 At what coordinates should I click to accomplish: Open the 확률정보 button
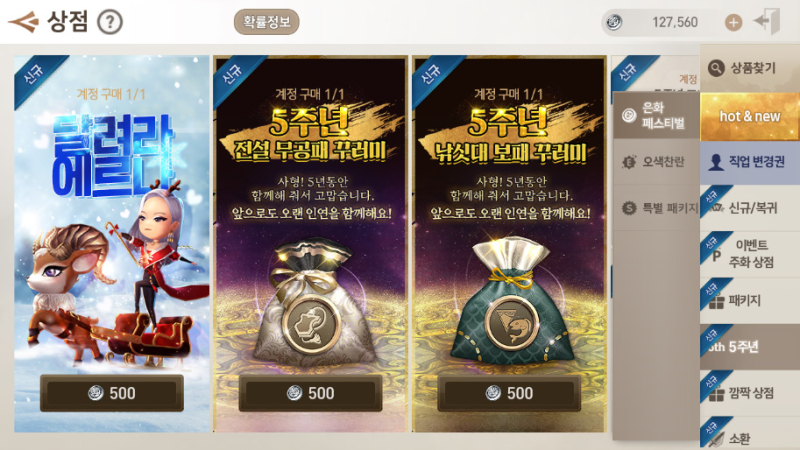point(266,22)
